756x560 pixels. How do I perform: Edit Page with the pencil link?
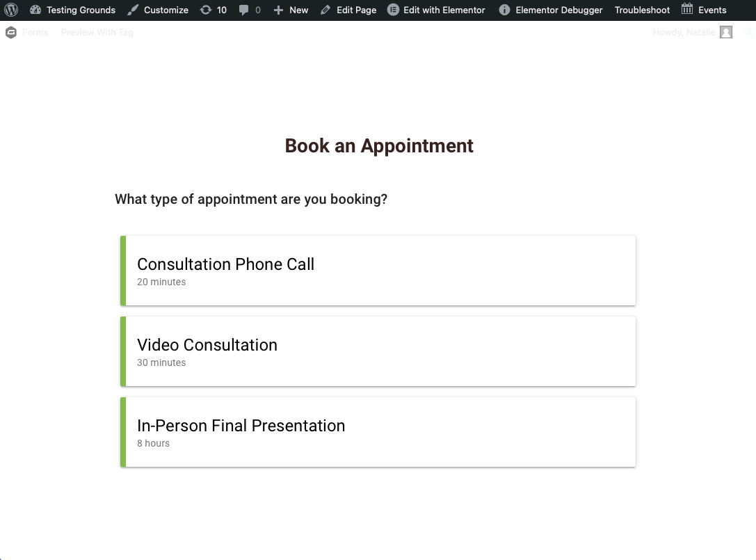(x=348, y=10)
